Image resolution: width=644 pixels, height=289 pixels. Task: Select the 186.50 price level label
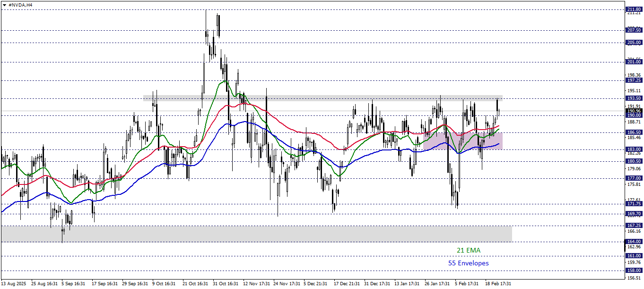tap(634, 132)
